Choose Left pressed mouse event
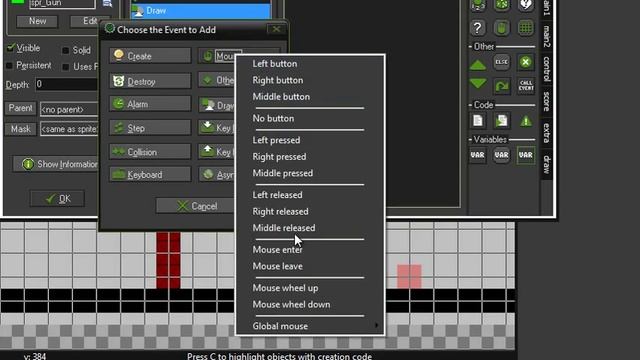Image resolution: width=640 pixels, height=360 pixels. [276, 140]
